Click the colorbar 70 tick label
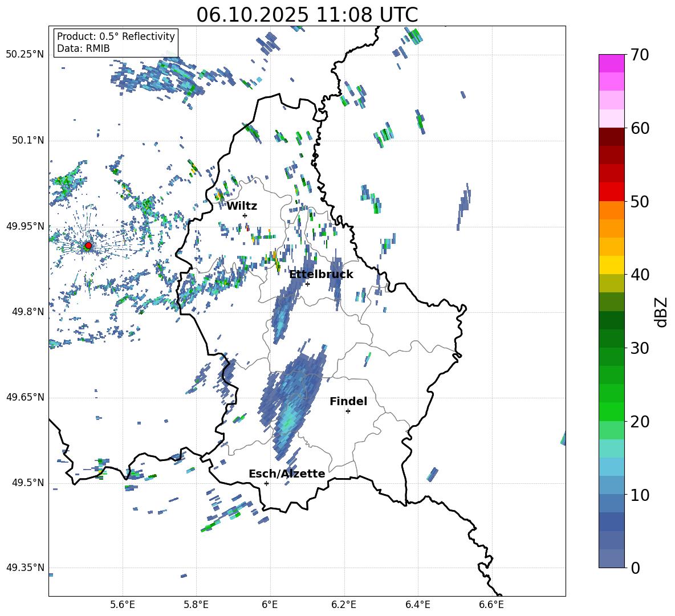 point(640,55)
